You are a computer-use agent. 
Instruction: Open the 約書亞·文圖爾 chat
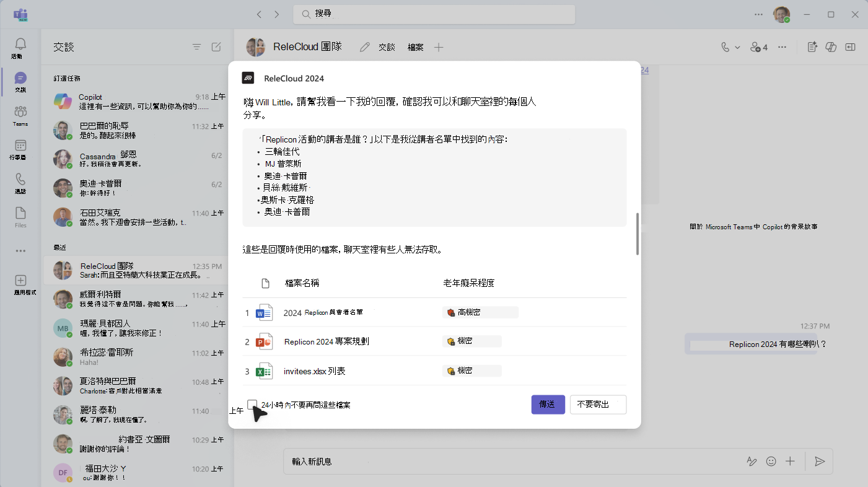click(138, 444)
